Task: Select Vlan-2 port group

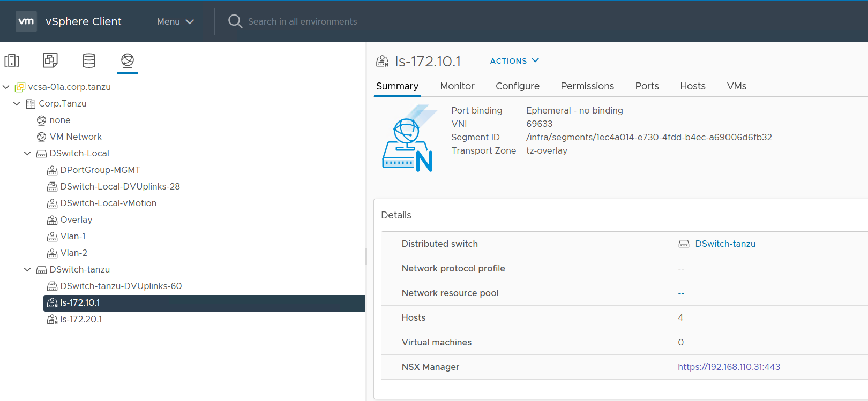Action: click(x=74, y=253)
